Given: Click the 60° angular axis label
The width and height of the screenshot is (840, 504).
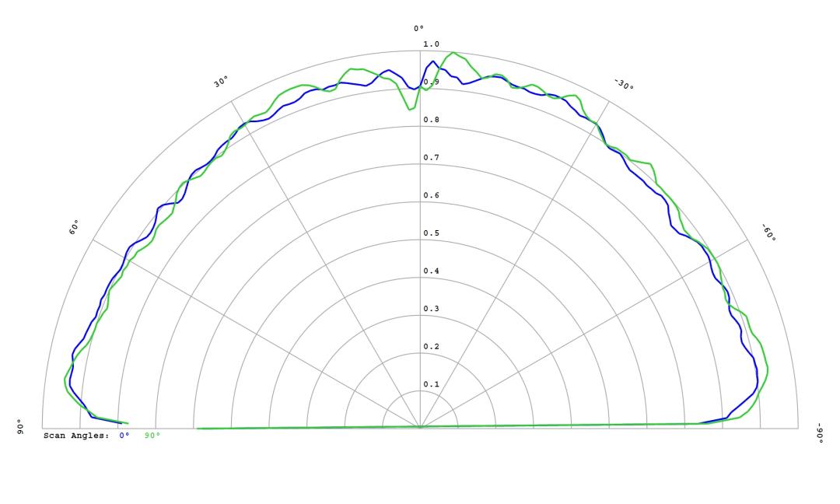Looking at the screenshot, I should pos(75,227).
